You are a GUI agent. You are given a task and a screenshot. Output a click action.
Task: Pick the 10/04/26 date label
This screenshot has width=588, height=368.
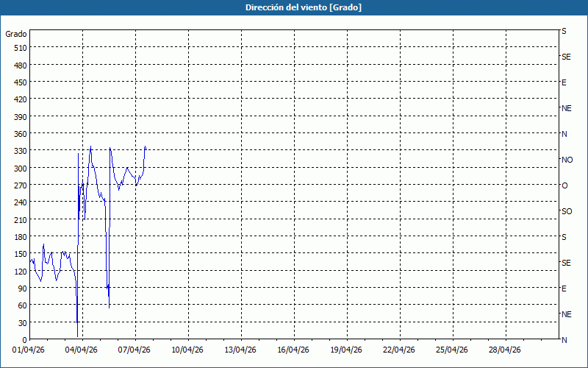(188, 350)
